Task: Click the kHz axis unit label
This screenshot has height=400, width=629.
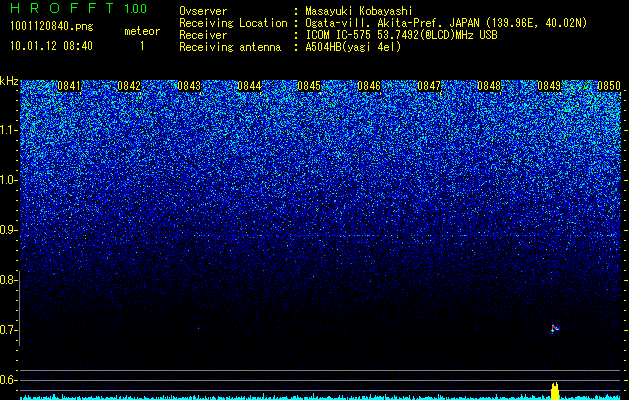Action: tap(9, 81)
